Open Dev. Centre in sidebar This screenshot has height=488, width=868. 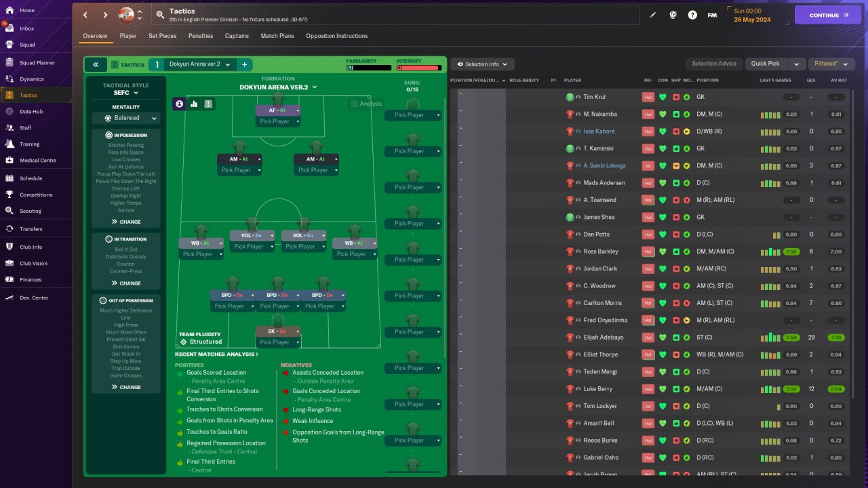33,298
